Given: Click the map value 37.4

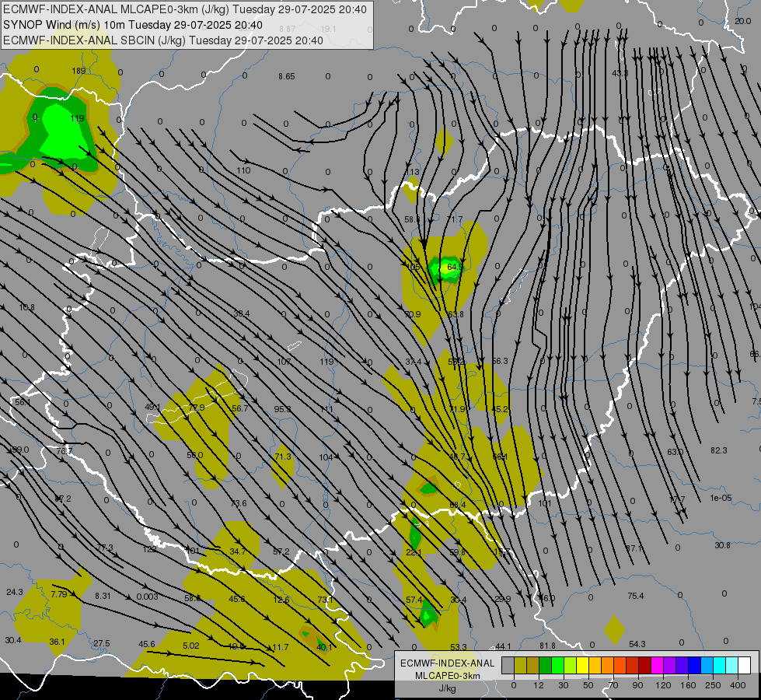Looking at the screenshot, I should pos(413,362).
